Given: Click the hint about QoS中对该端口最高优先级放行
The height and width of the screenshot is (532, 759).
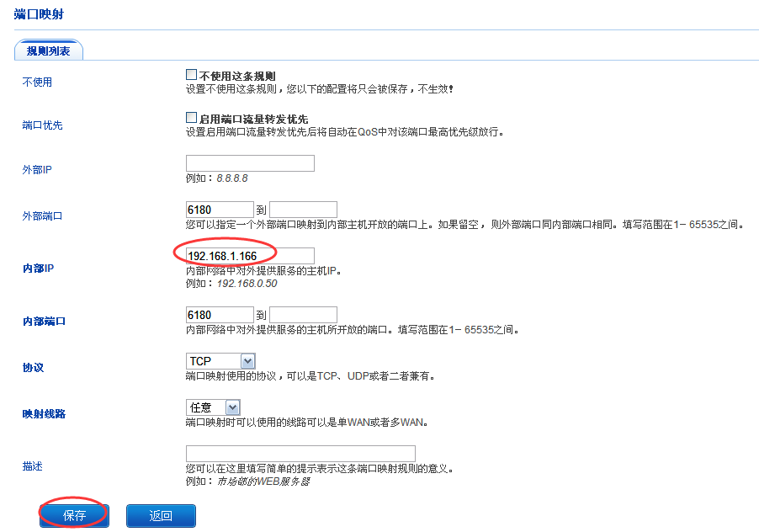Looking at the screenshot, I should click(x=345, y=131).
